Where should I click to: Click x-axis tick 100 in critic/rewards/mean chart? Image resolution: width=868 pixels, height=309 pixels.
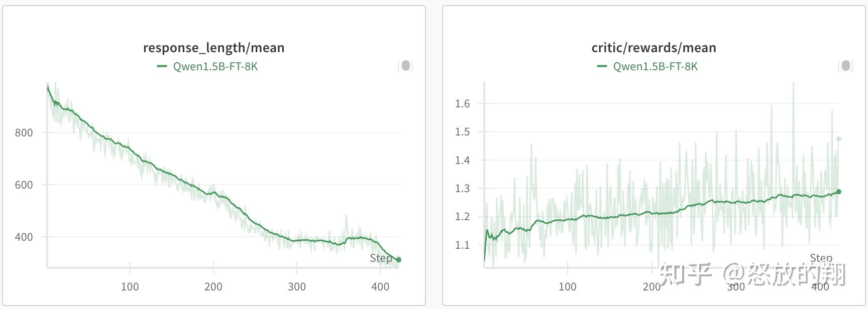568,287
